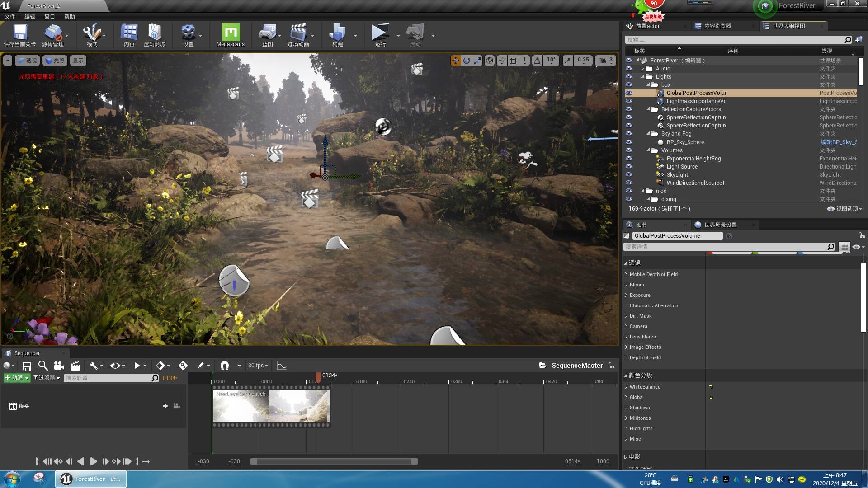
Task: Open the 窗口 menu
Action: [x=49, y=16]
